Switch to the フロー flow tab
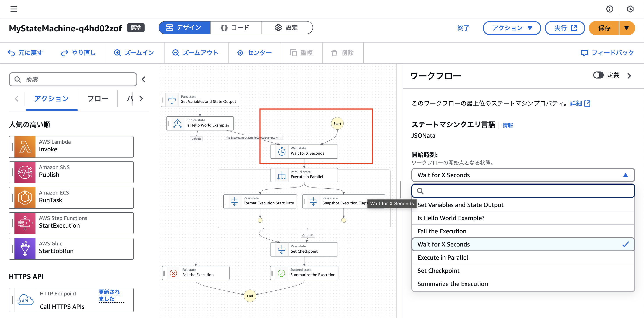644x318 pixels. pos(98,99)
